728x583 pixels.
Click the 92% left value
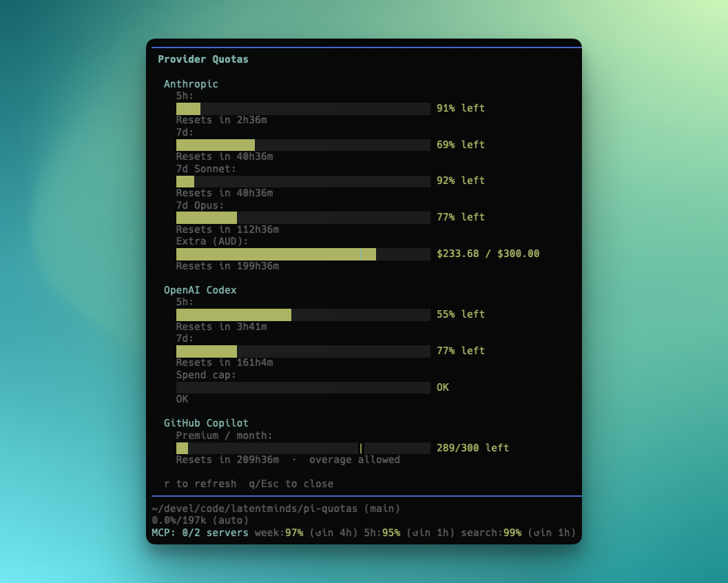point(461,181)
